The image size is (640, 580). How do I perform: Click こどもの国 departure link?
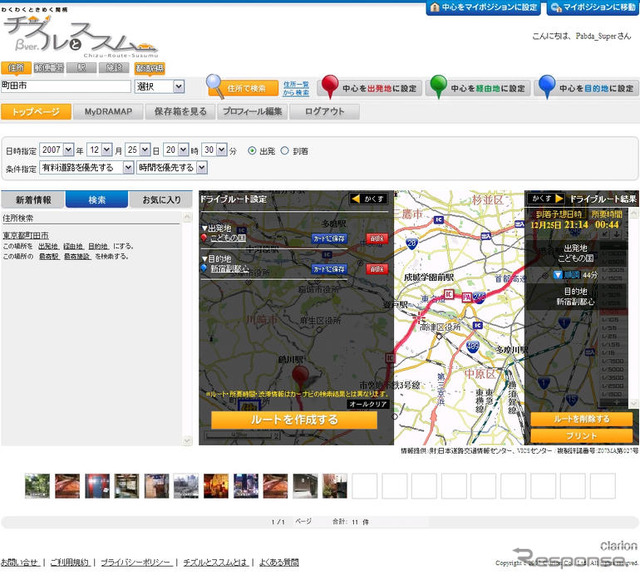(x=228, y=238)
